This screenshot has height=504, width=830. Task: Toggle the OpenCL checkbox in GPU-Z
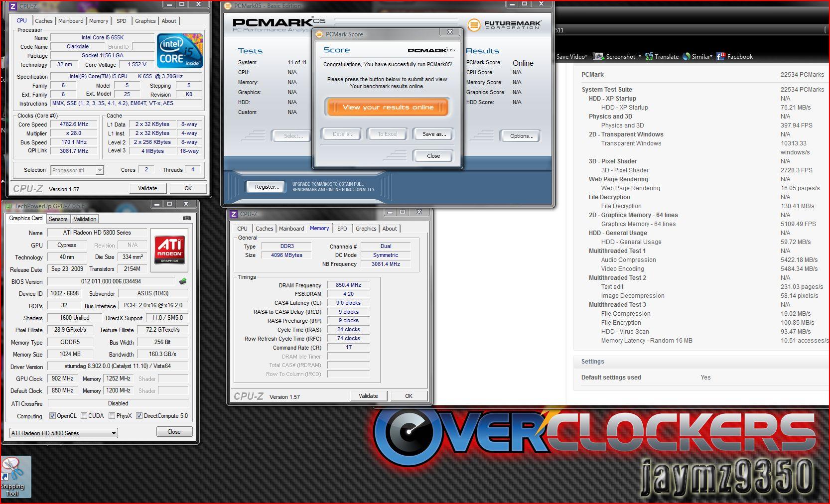[52, 416]
